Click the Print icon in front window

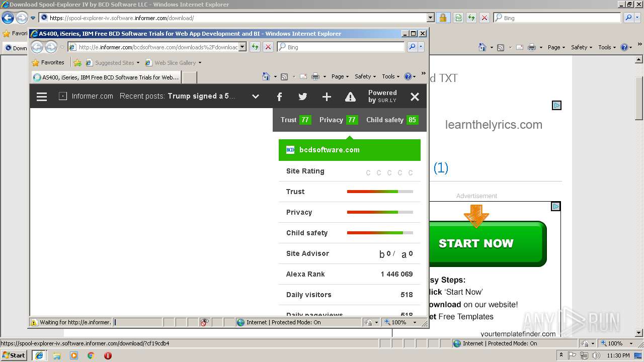pos(315,76)
